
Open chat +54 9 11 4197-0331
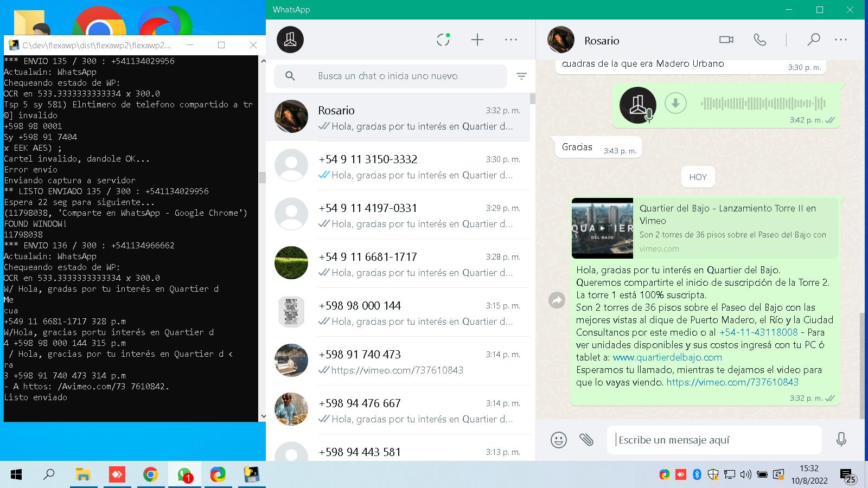pyautogui.click(x=398, y=215)
